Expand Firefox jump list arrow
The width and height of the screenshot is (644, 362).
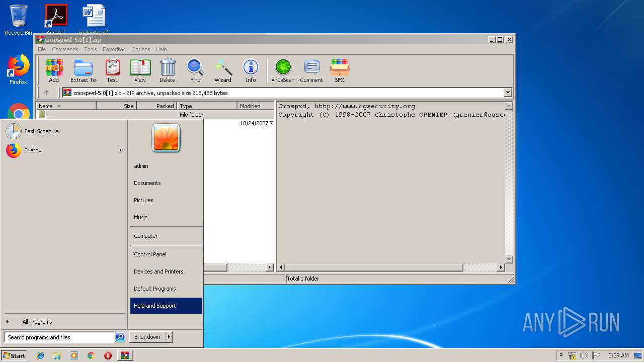point(120,150)
